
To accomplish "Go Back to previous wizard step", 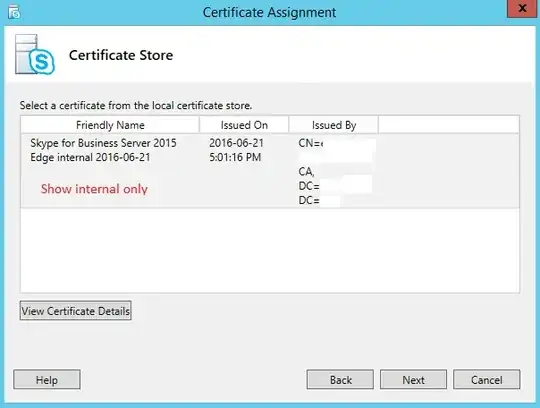I will pyautogui.click(x=340, y=379).
